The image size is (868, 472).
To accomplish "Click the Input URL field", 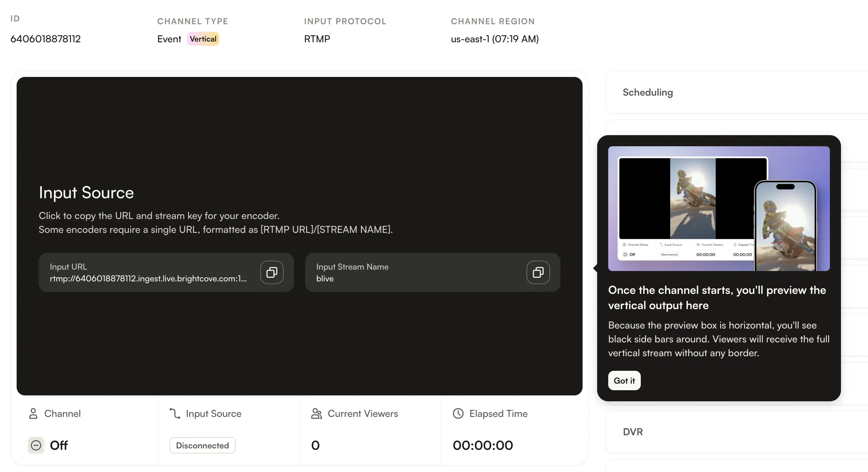I will (166, 272).
